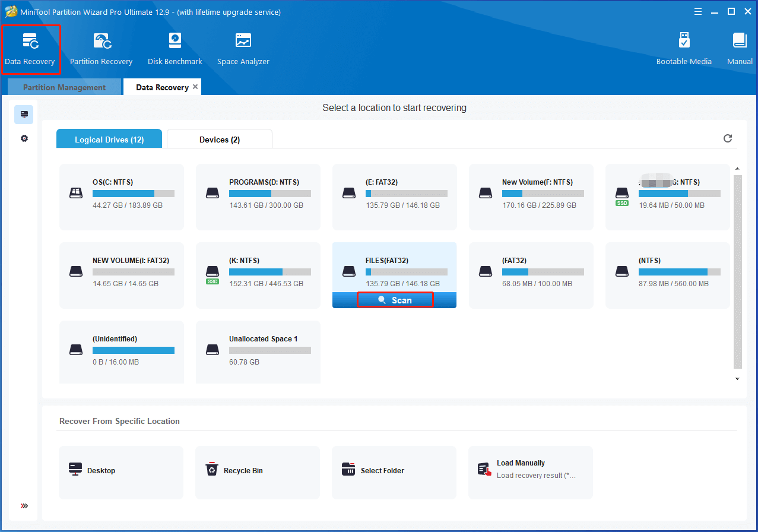The width and height of the screenshot is (758, 532).
Task: Expand the sidebar with the red chevrons
Action: coord(24,506)
